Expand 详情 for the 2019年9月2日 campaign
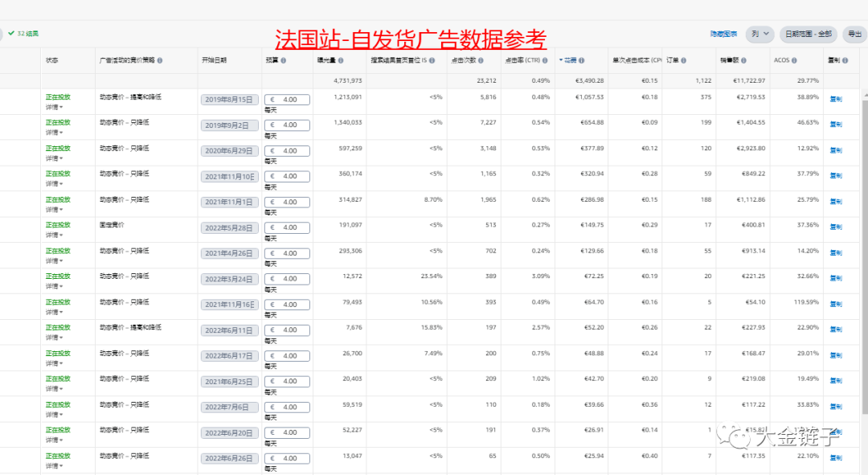This screenshot has width=868, height=475. [x=54, y=133]
